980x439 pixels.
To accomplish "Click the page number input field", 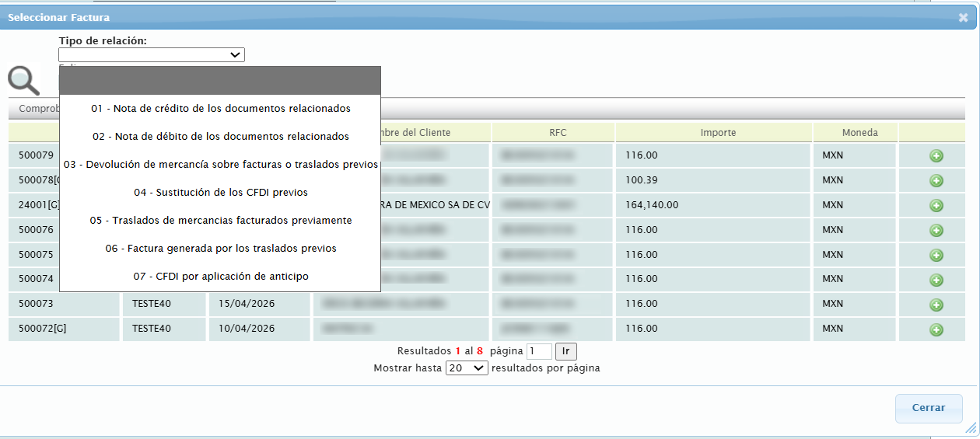I will (x=539, y=351).
